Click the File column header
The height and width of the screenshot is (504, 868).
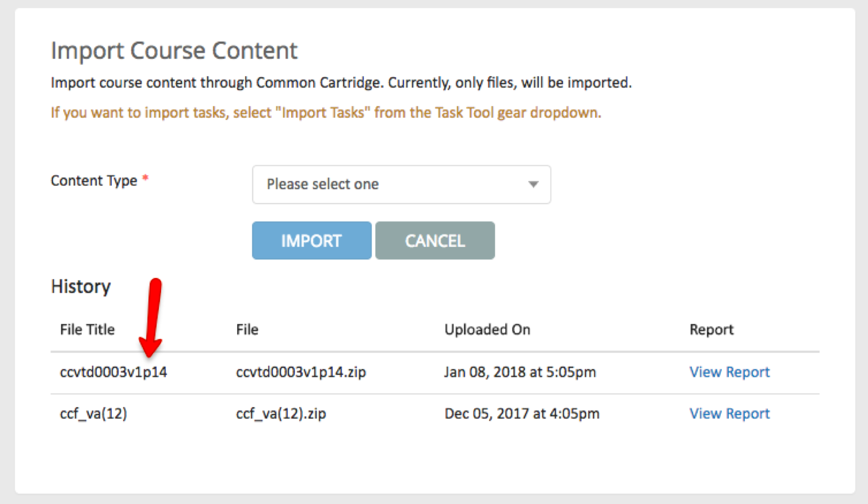247,329
